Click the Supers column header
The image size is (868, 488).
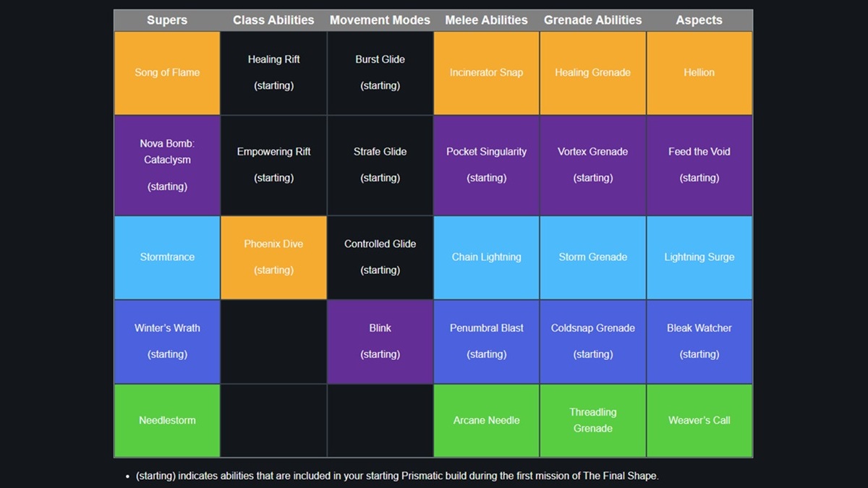tap(166, 20)
